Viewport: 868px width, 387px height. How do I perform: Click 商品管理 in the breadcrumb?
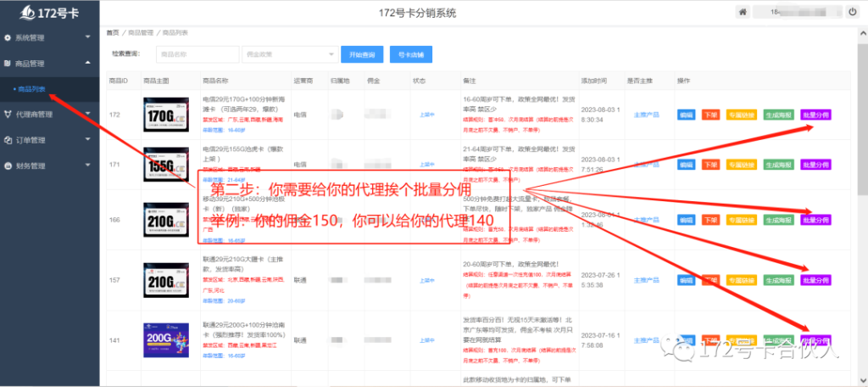click(141, 33)
